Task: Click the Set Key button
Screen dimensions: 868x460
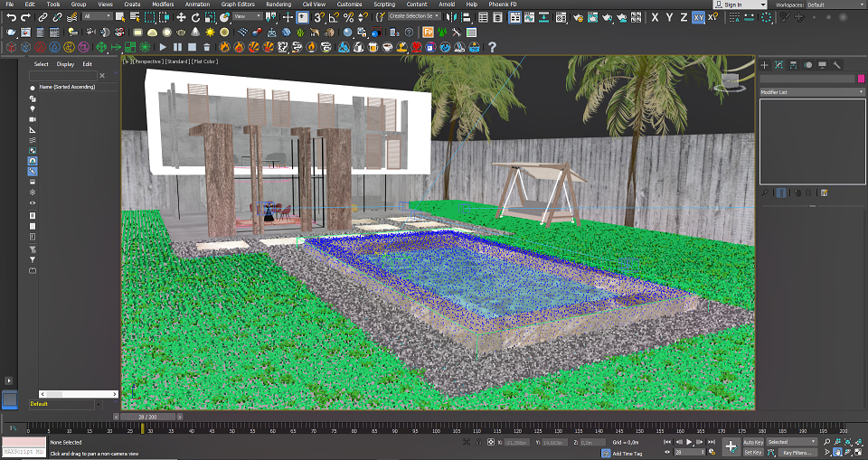Action: 752,452
